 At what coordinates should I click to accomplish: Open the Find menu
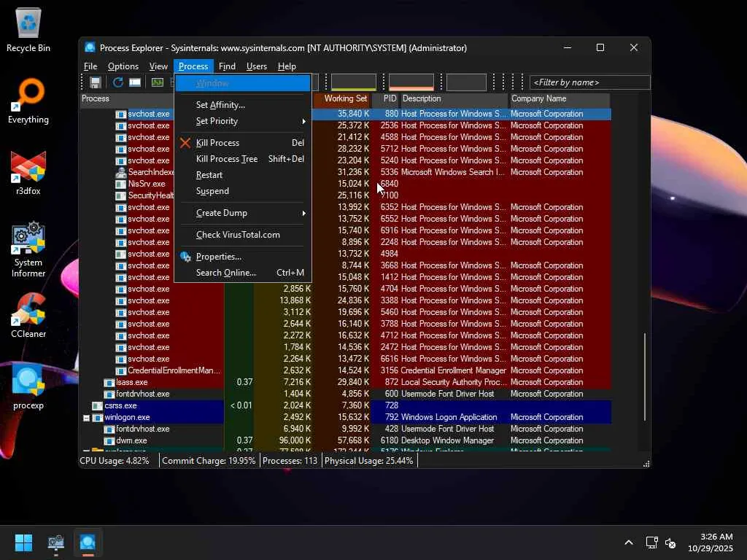pyautogui.click(x=227, y=66)
